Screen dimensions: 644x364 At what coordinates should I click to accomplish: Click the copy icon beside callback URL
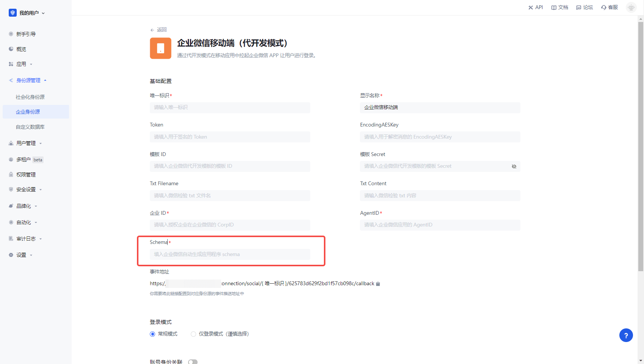[x=378, y=284]
